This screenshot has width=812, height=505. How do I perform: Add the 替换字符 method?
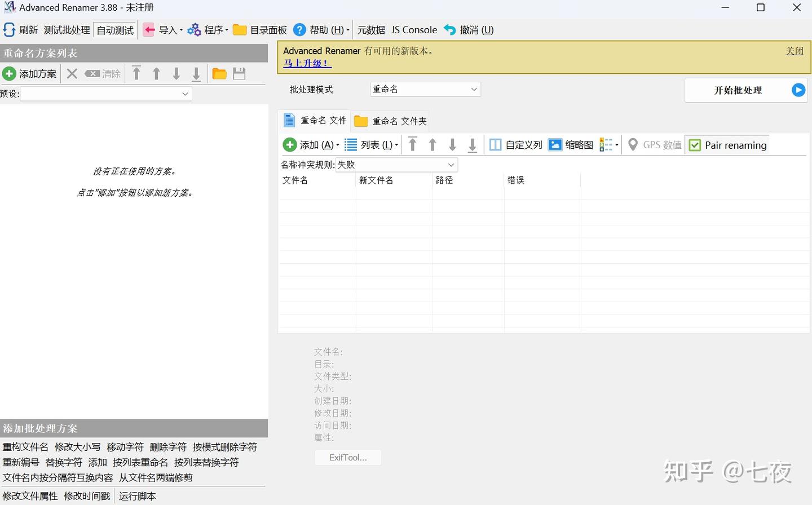coord(64,462)
